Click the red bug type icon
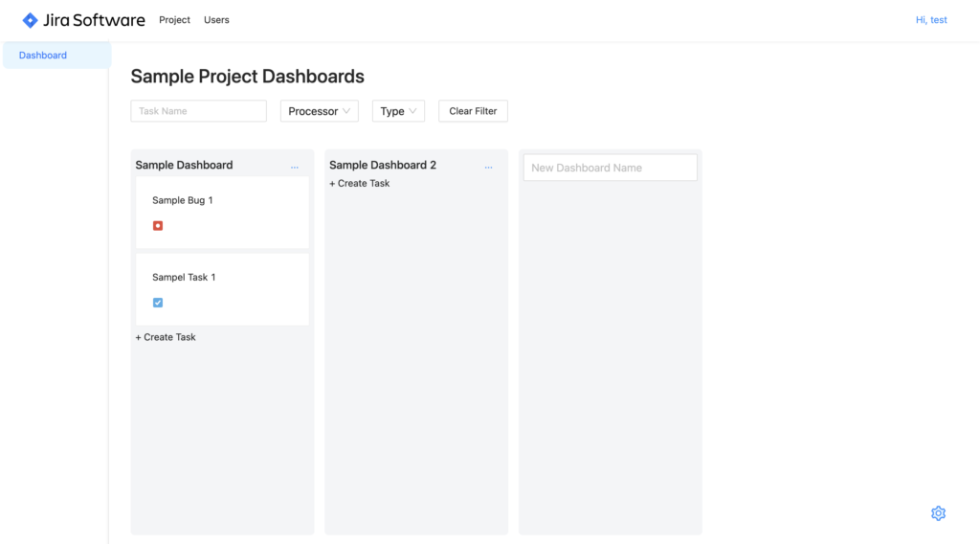 (x=158, y=226)
